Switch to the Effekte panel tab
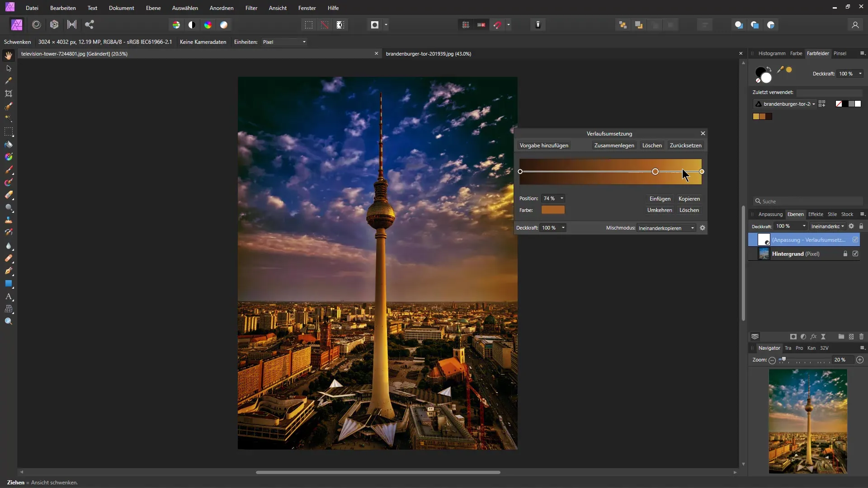The height and width of the screenshot is (488, 868). point(816,214)
